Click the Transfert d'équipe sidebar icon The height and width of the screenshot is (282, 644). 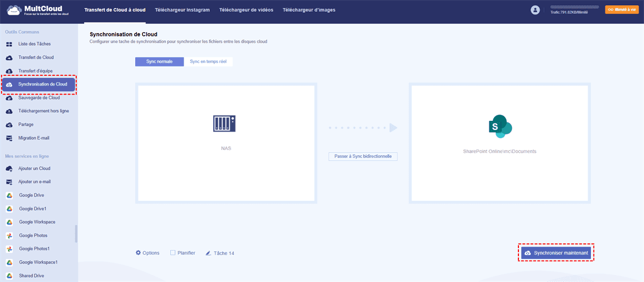coord(9,71)
